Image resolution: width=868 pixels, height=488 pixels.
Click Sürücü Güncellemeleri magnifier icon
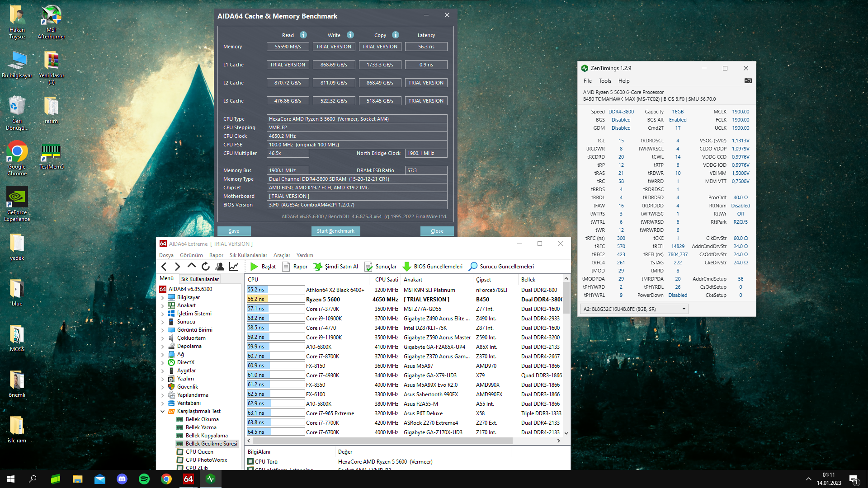coord(473,267)
